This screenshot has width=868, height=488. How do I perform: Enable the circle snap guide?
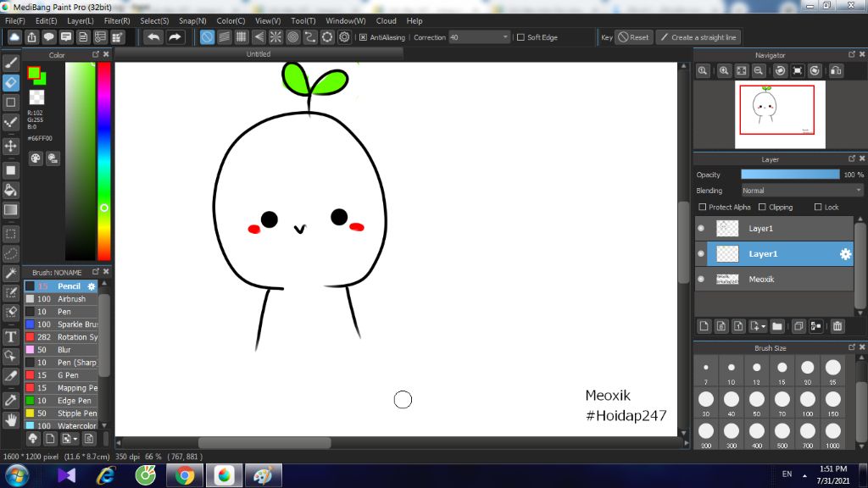[292, 37]
